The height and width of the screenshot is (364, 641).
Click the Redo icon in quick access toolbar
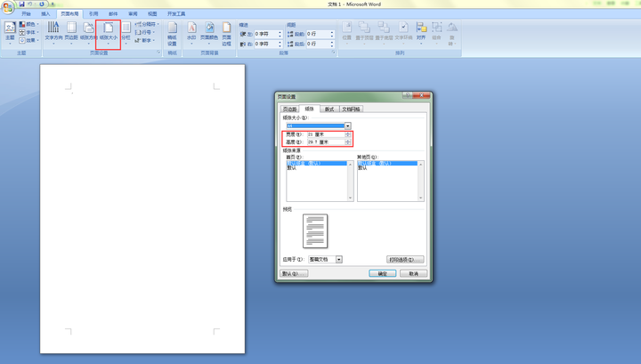pyautogui.click(x=41, y=4)
